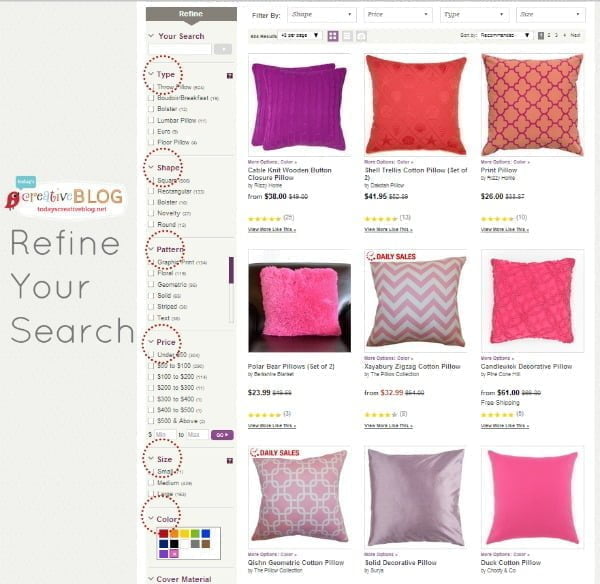Image resolution: width=600 pixels, height=584 pixels.
Task: Check the Rectangular shape checkbox
Action: pos(151,191)
